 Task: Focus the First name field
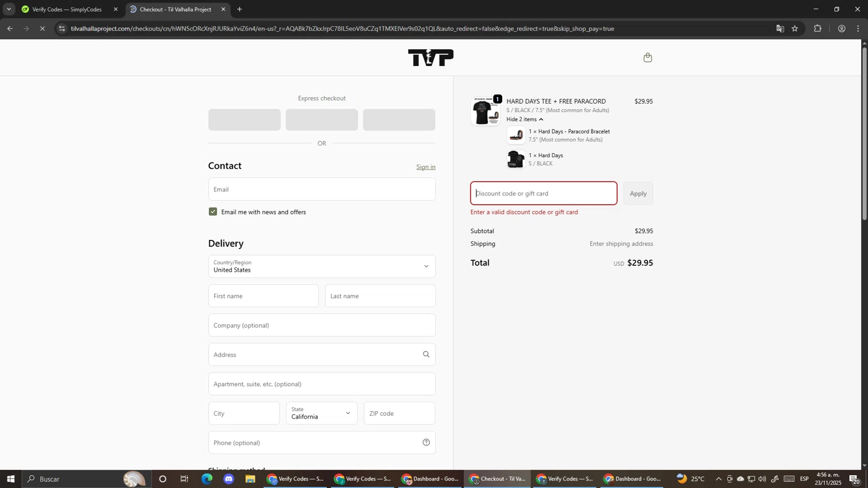pos(263,296)
